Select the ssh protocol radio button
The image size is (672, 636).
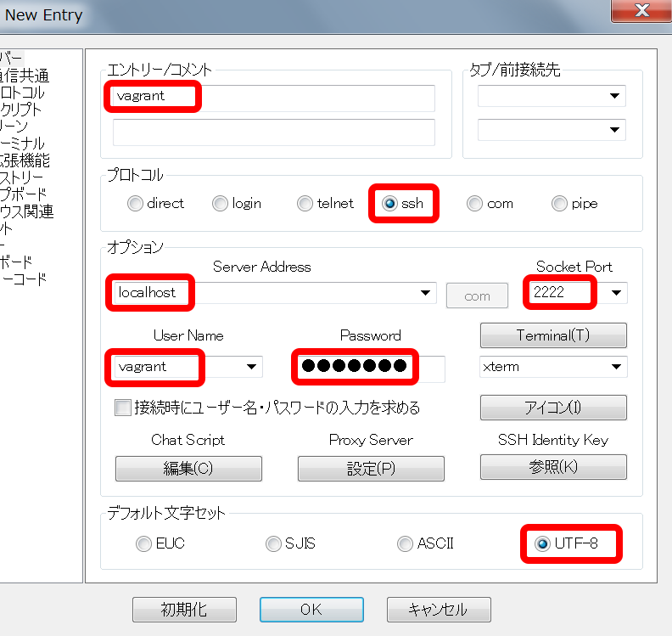tap(389, 204)
